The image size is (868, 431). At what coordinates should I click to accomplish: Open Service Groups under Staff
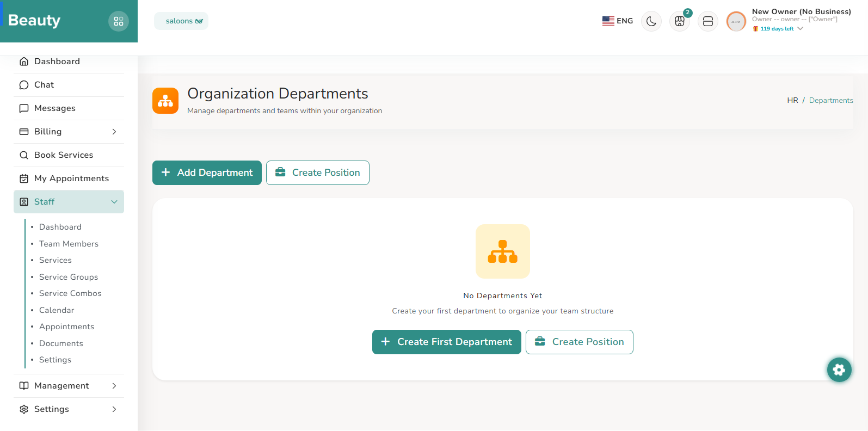point(69,277)
